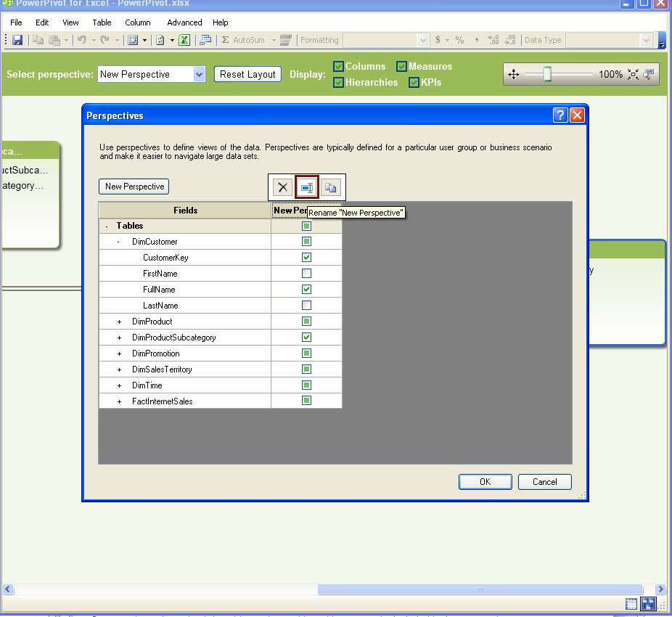The image size is (672, 617).
Task: Apply percent format icon
Action: (459, 40)
